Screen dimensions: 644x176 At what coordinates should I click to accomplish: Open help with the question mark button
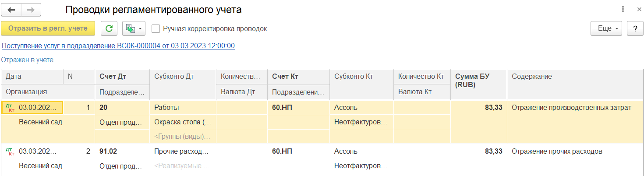(x=634, y=28)
